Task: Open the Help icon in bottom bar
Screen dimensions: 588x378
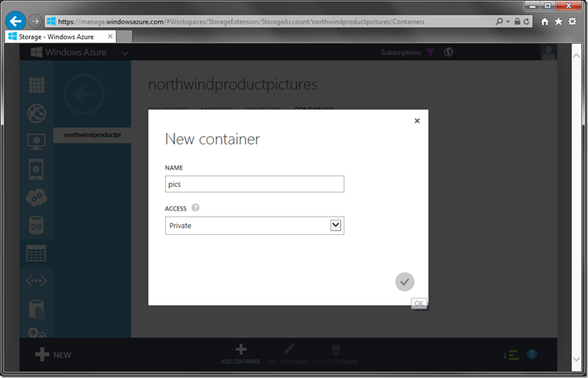Action: [532, 354]
